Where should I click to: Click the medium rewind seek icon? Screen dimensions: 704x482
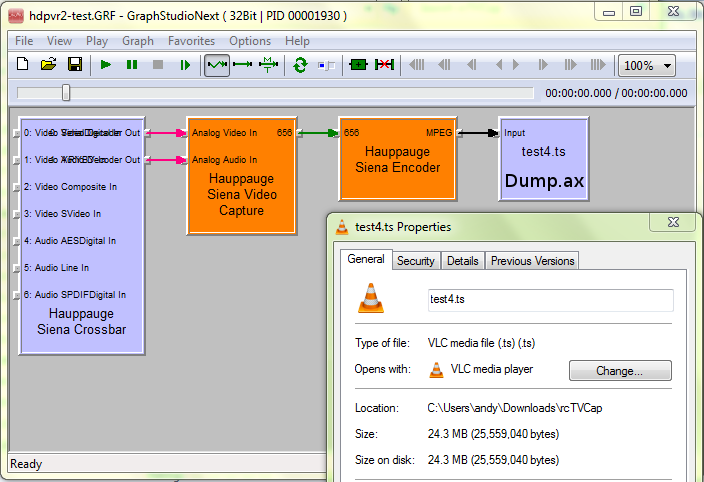click(444, 65)
